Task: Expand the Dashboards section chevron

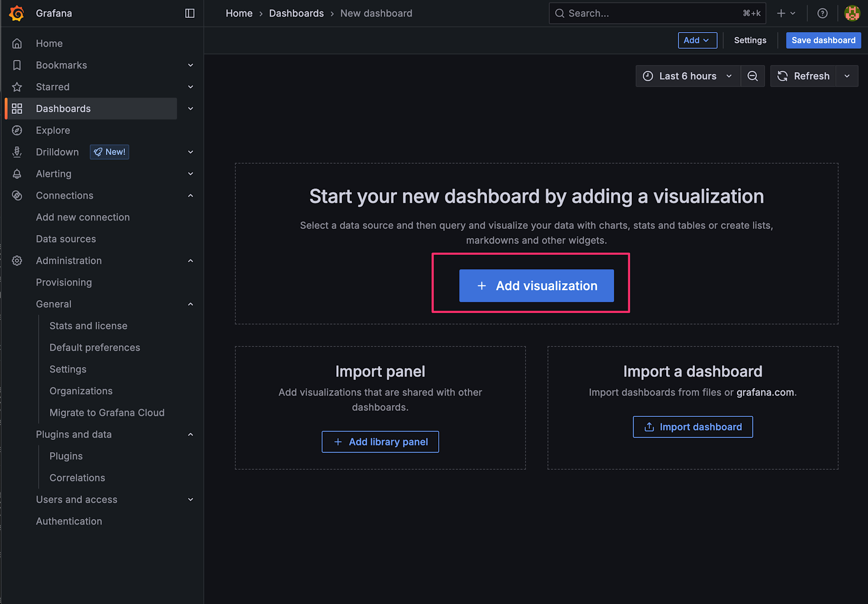Action: click(191, 109)
